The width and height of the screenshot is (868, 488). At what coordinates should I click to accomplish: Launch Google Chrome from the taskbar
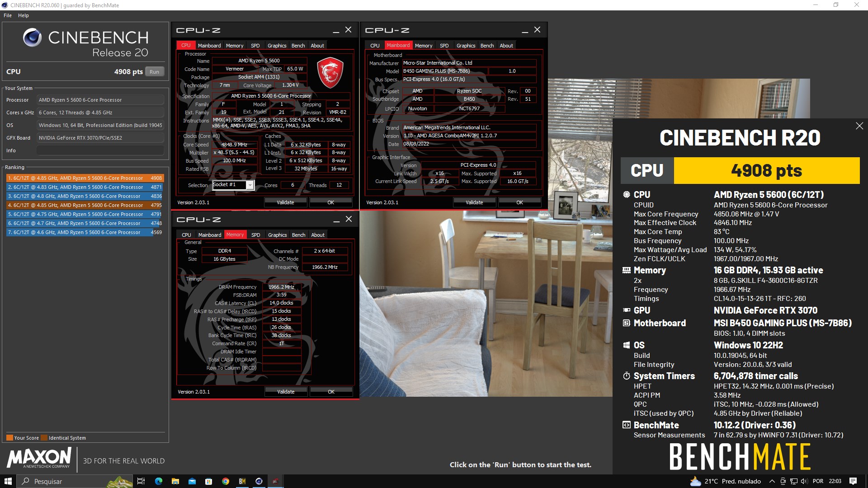[x=225, y=481]
